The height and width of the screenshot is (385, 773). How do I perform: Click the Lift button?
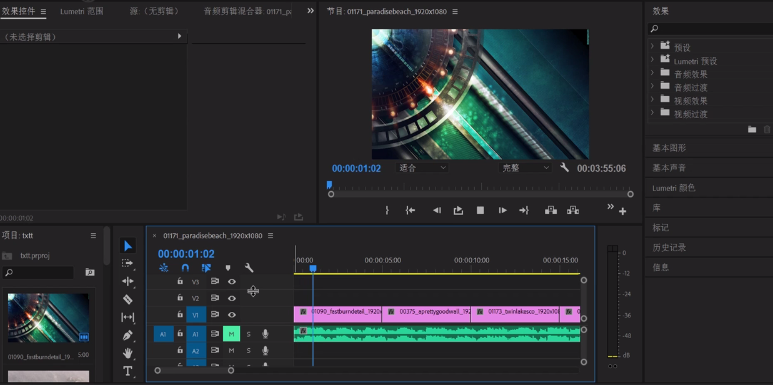[x=551, y=210]
